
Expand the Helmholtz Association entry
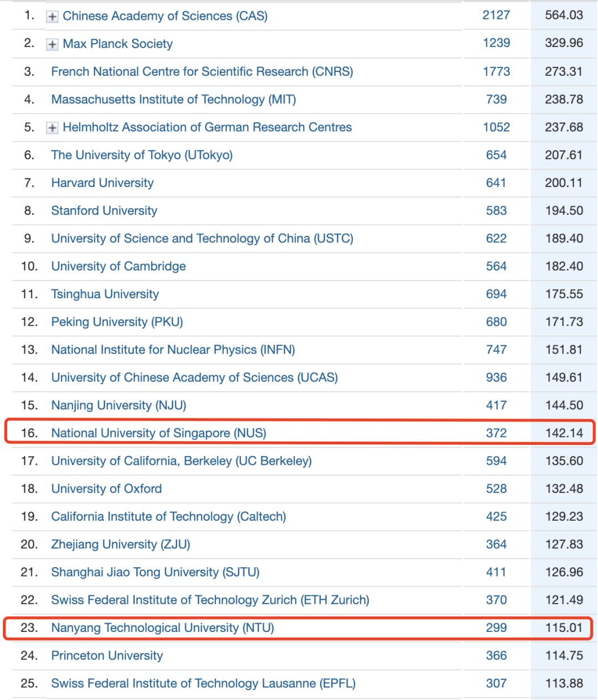52,127
